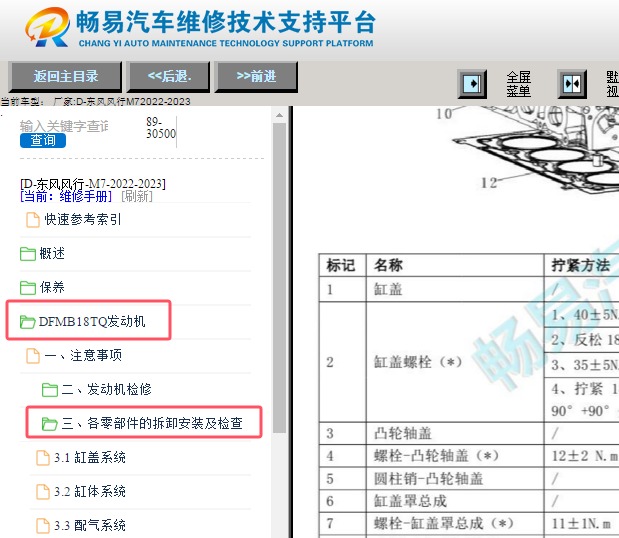Viewport: 619px width, 538px height.
Task: Click the 返回主目录 button
Action: click(65, 76)
